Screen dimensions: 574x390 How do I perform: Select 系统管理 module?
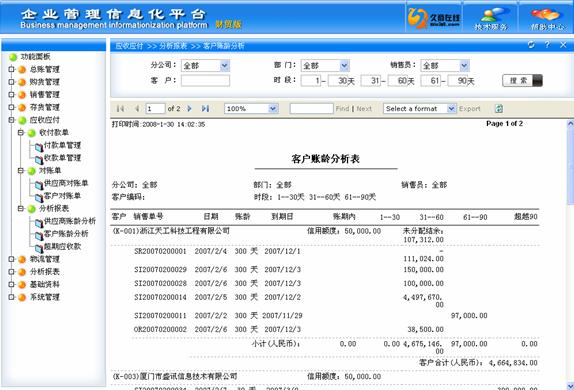coord(44,297)
